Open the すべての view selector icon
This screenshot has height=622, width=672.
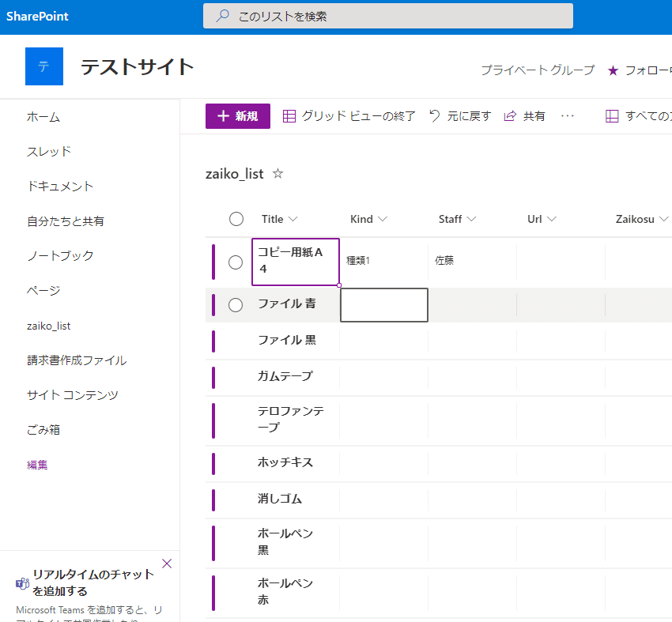(x=612, y=115)
